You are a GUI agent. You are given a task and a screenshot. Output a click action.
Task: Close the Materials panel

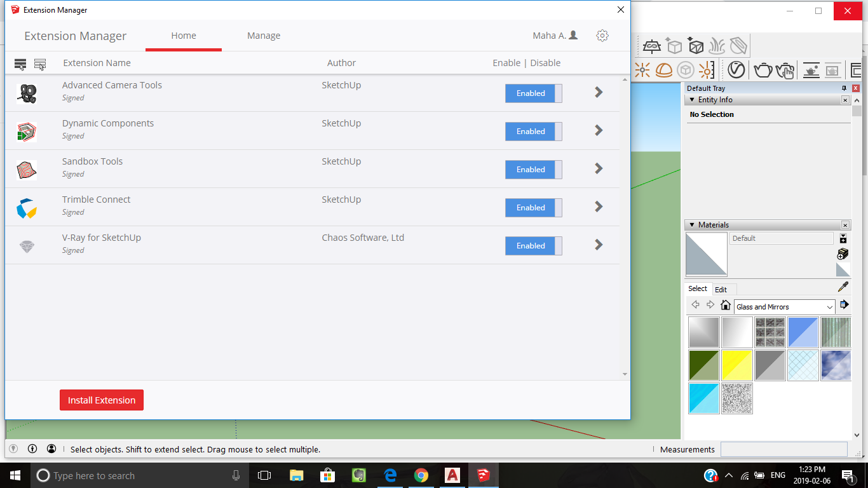pos(845,225)
